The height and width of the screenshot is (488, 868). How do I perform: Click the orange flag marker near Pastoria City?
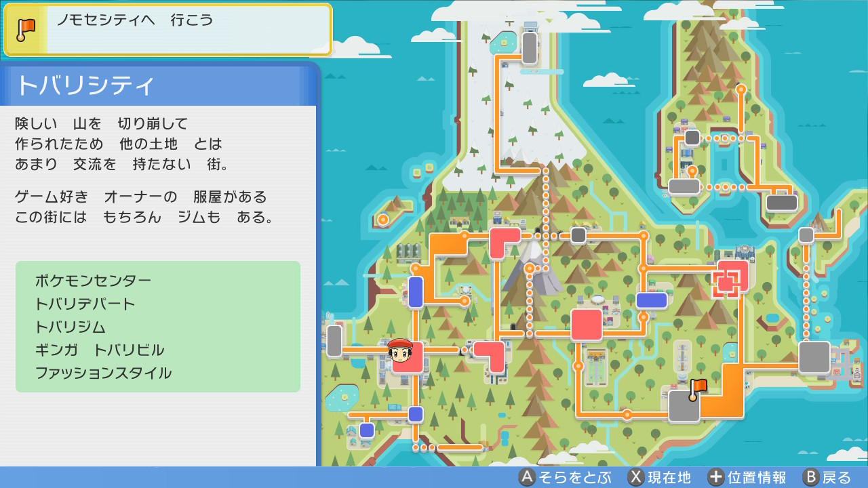pyautogui.click(x=697, y=389)
